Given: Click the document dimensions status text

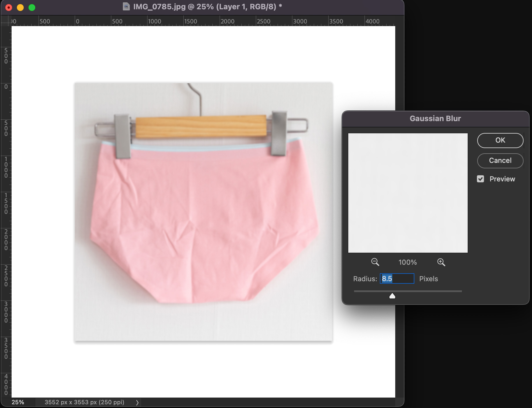Looking at the screenshot, I should [84, 402].
